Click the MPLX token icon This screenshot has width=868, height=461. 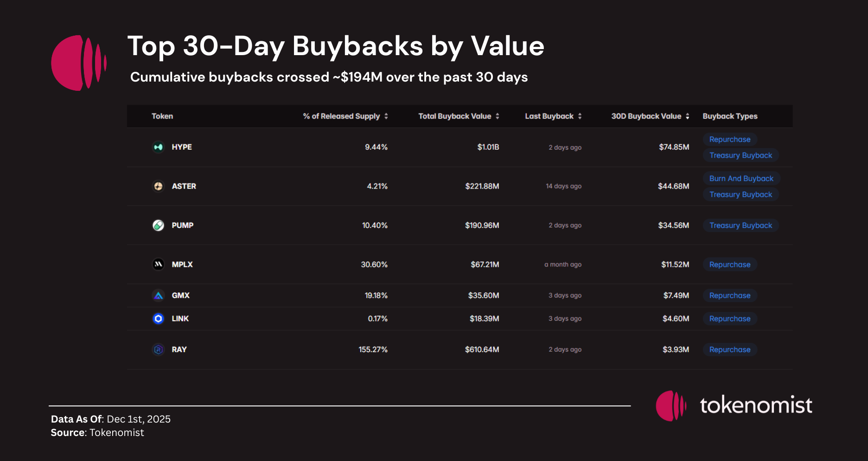click(x=158, y=265)
